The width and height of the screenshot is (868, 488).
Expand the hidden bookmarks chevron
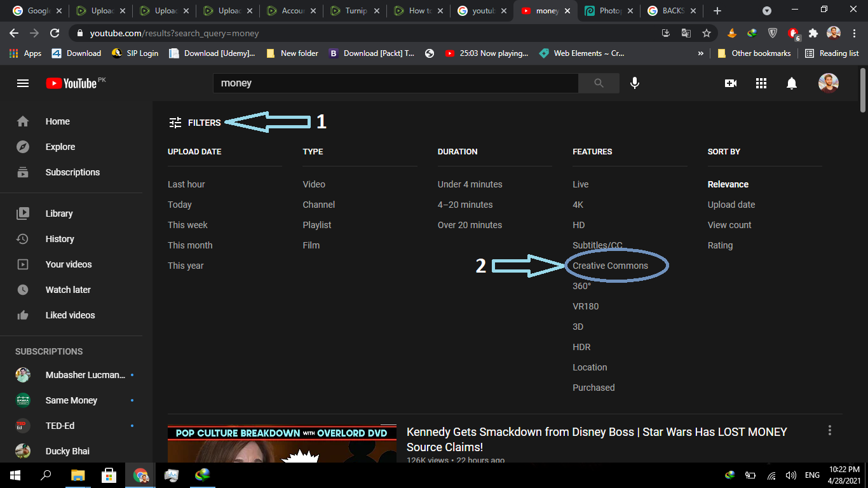(701, 53)
